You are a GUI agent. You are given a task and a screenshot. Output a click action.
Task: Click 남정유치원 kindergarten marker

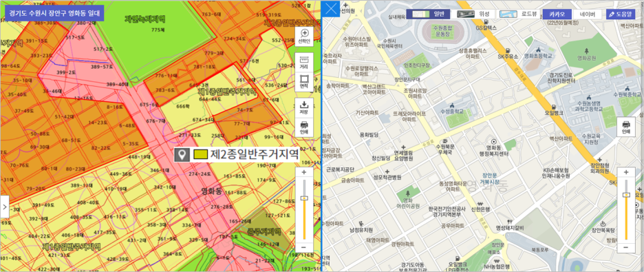pyautogui.click(x=361, y=227)
